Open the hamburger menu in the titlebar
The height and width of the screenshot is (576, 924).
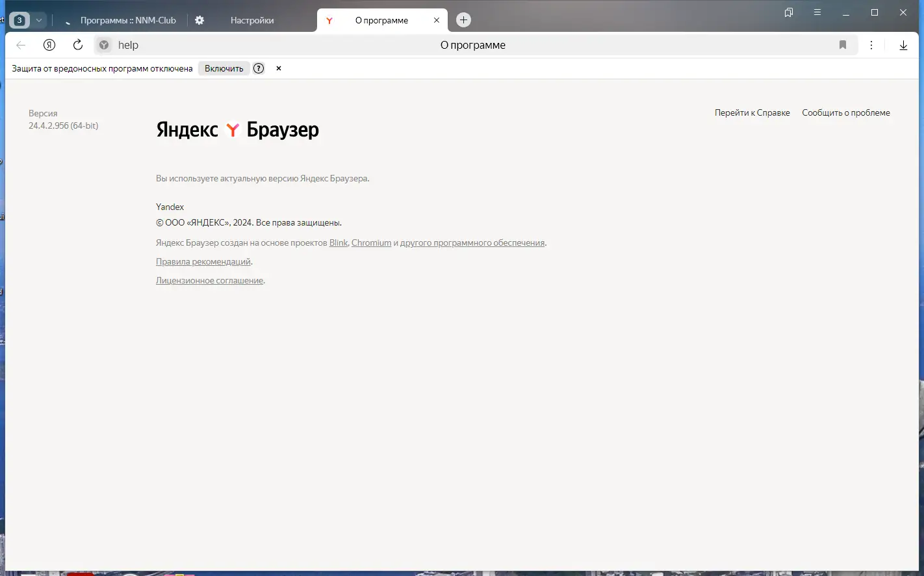pyautogui.click(x=817, y=12)
